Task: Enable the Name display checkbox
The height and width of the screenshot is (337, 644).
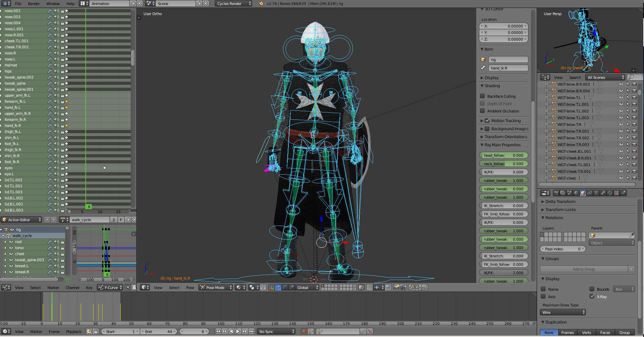Action: point(543,289)
